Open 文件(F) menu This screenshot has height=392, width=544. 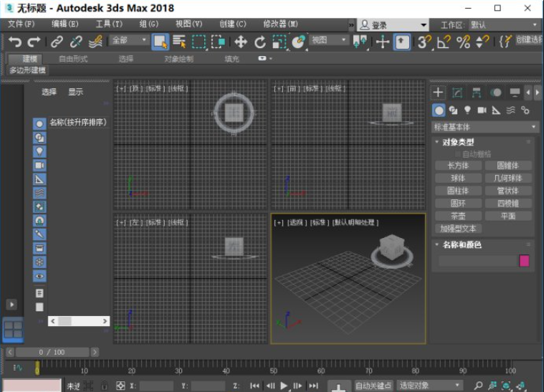click(x=22, y=24)
